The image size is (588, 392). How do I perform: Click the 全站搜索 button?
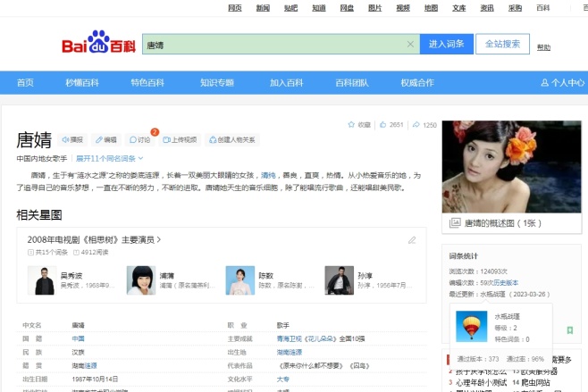(502, 44)
